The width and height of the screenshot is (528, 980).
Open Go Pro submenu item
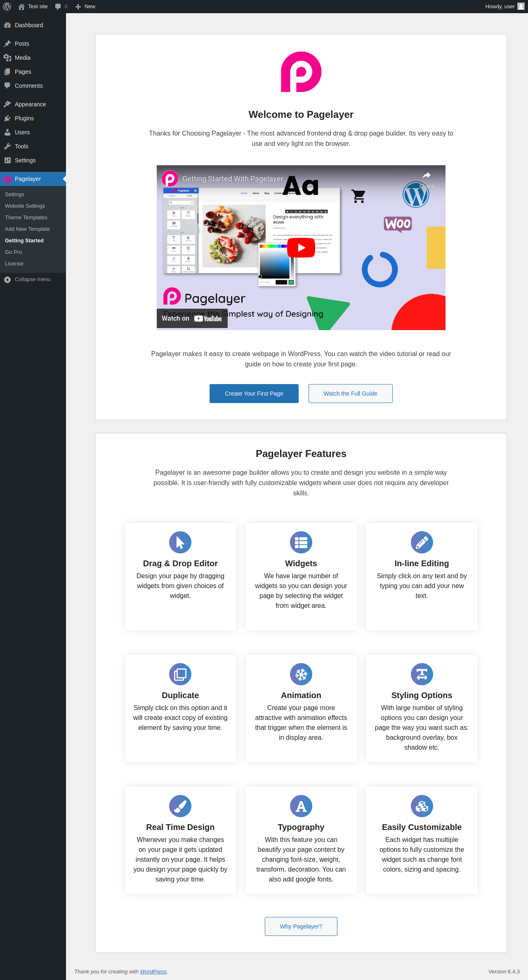[x=33, y=252]
